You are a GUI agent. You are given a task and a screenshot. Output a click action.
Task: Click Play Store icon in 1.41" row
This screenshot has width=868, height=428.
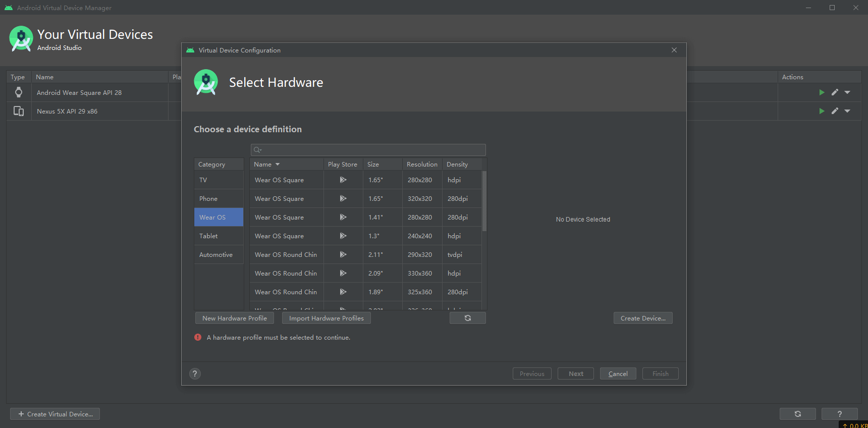pos(343,217)
